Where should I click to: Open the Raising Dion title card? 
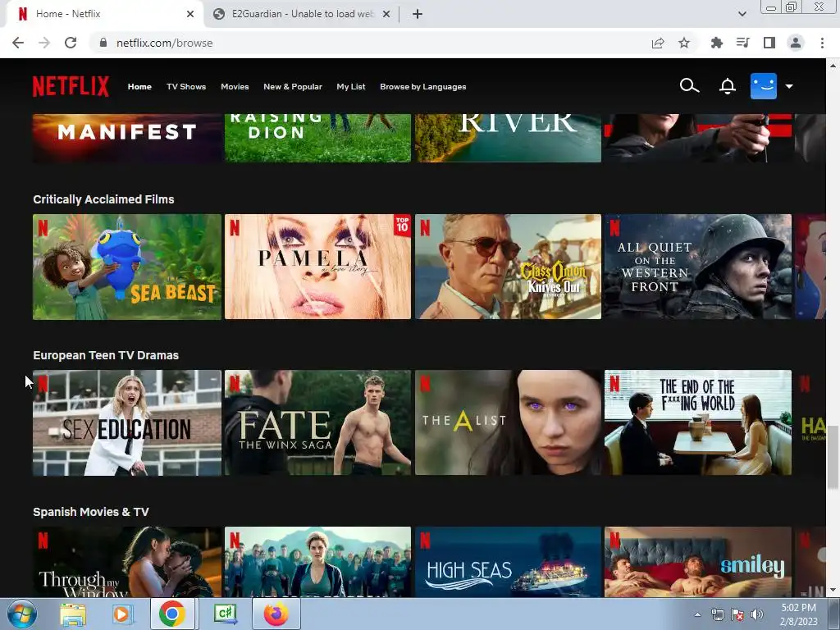(x=317, y=138)
